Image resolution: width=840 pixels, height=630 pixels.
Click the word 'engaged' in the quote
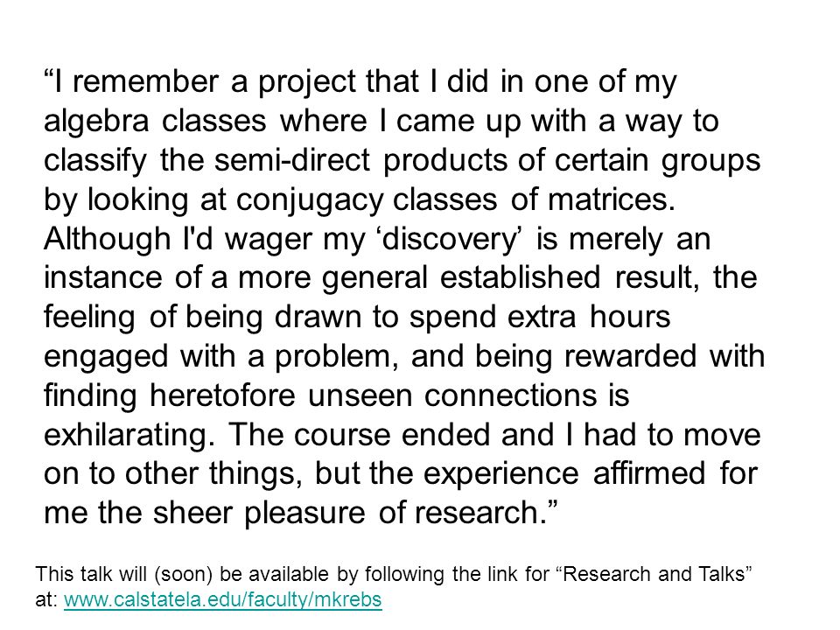(x=106, y=358)
